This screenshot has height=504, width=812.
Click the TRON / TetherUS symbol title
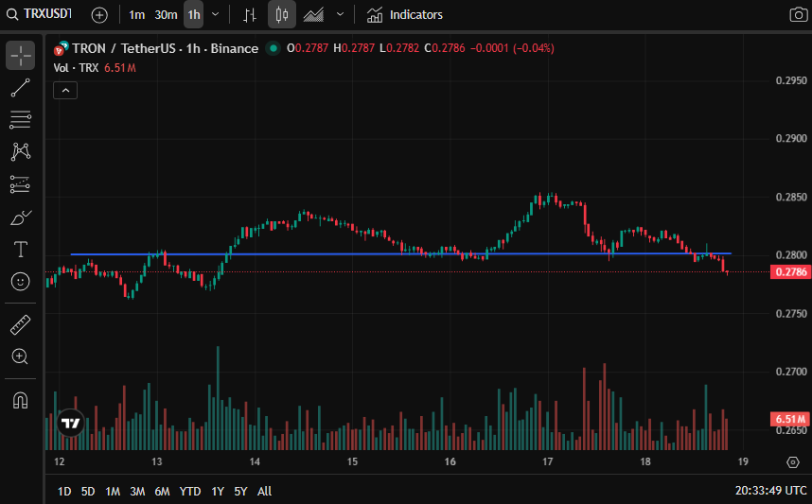point(166,48)
